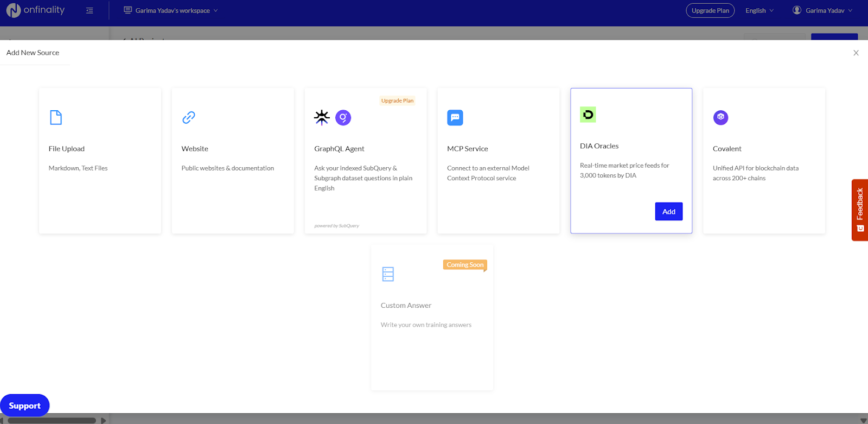Click Unified API for blockchain data description
Image resolution: width=868 pixels, height=424 pixels.
756,173
